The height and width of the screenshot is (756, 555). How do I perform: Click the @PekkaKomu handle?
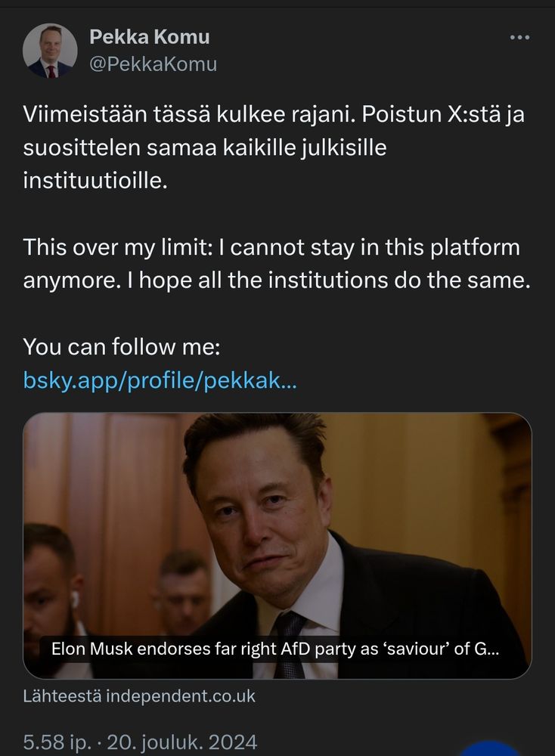click(x=153, y=64)
